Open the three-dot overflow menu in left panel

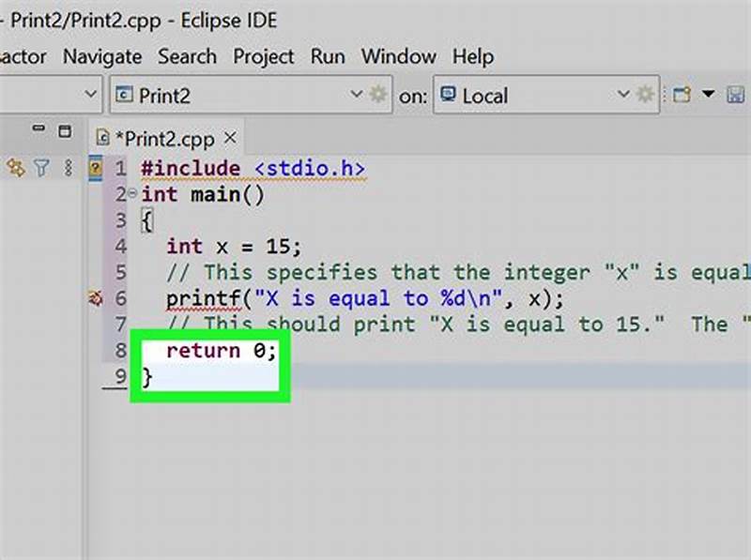pos(67,168)
